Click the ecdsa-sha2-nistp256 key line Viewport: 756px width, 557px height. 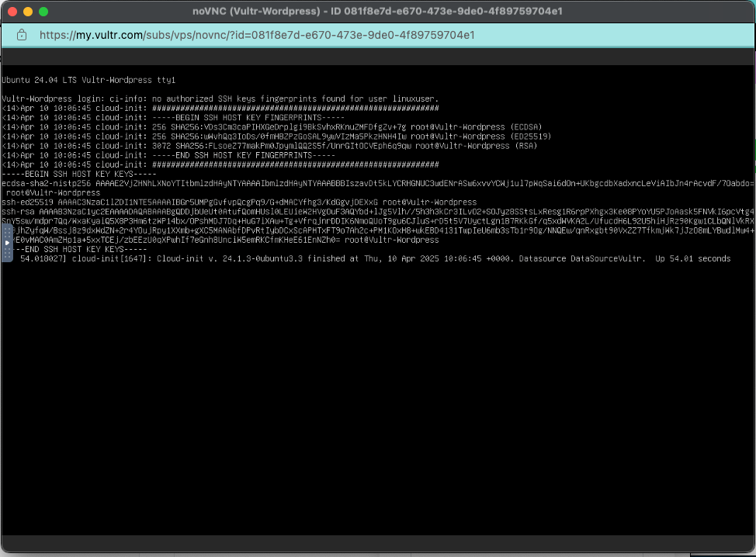coord(378,184)
